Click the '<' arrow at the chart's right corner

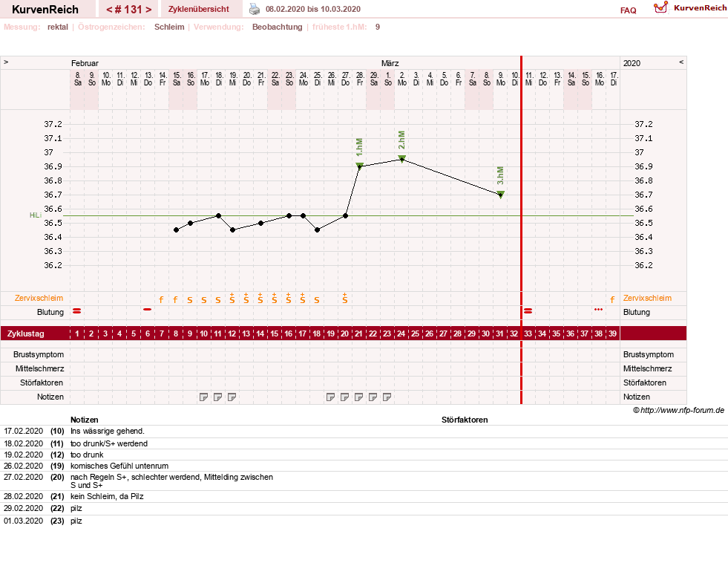click(x=681, y=62)
